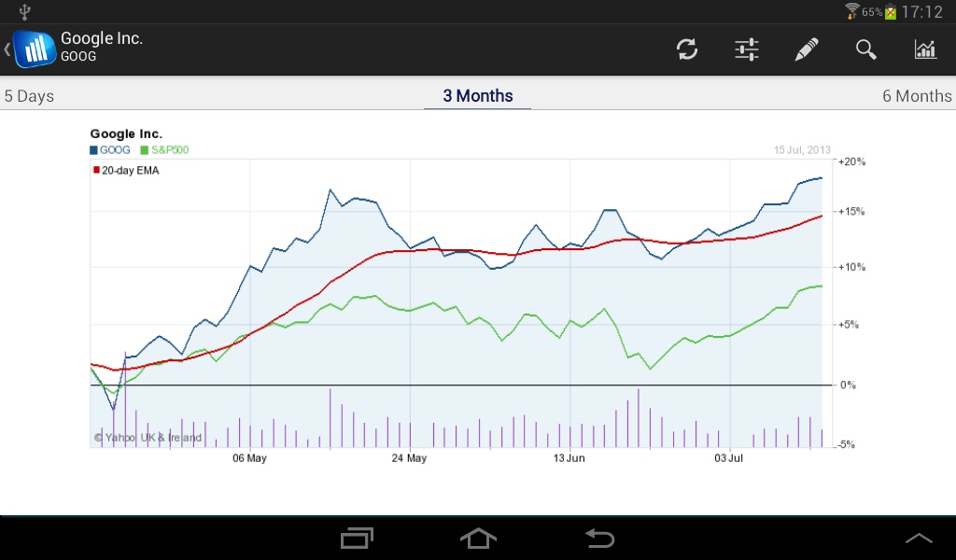Image resolution: width=956 pixels, height=560 pixels.
Task: Open search with the magnifier icon
Action: pyautogui.click(x=865, y=49)
